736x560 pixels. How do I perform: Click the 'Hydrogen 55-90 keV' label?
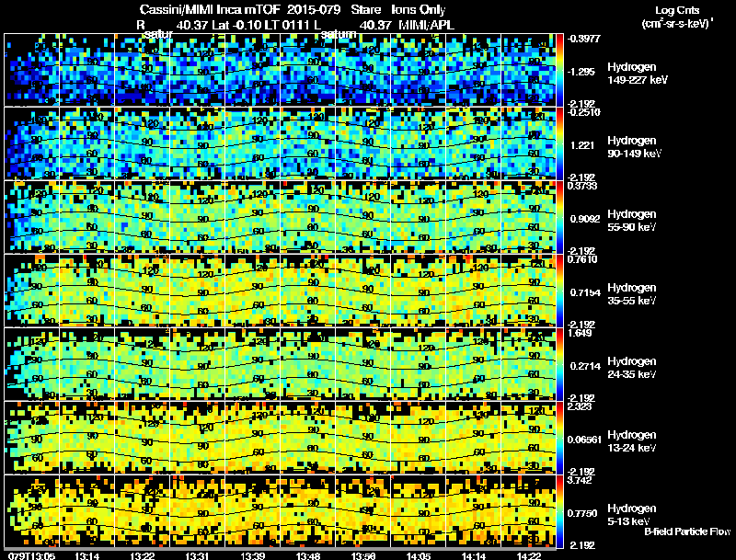coord(632,221)
